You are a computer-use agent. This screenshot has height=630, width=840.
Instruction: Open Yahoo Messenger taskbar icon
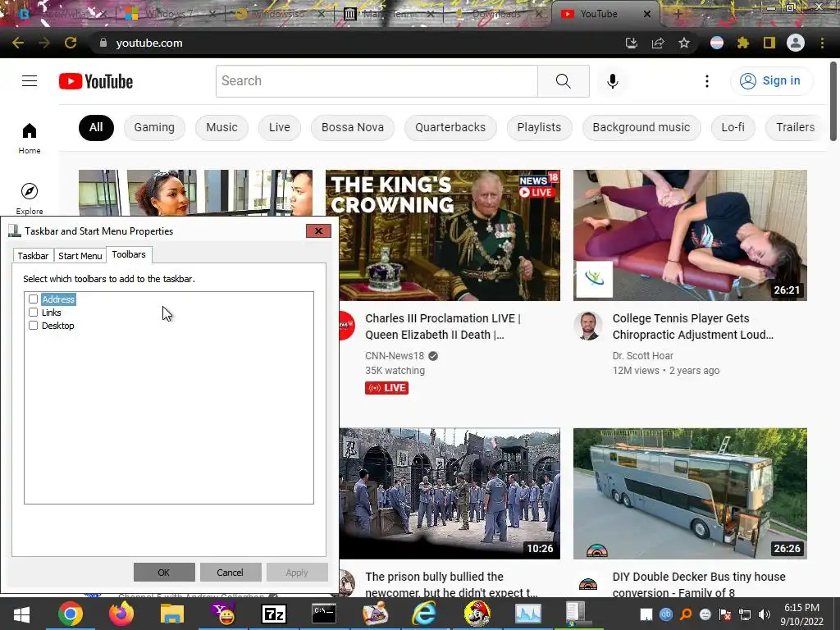(x=223, y=614)
